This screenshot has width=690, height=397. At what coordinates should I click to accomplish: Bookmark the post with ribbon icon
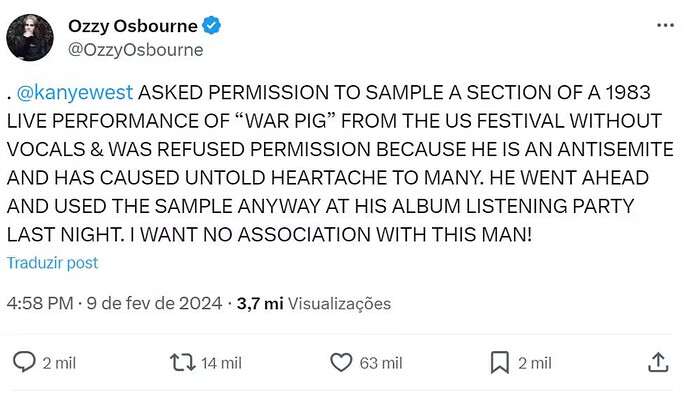[499, 363]
